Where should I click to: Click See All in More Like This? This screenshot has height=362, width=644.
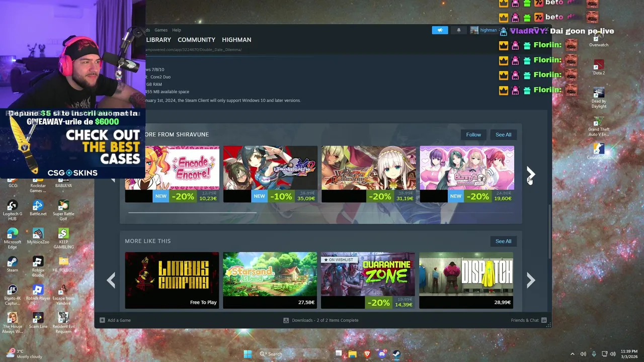(503, 241)
